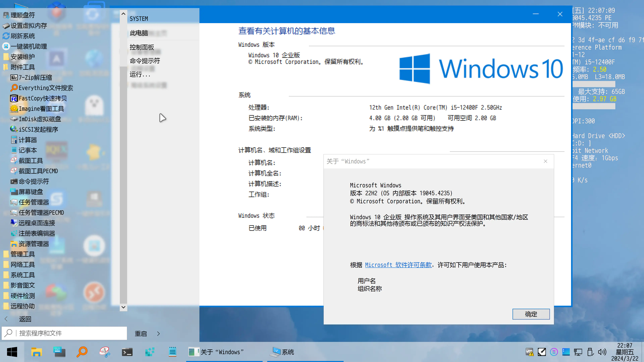The image size is (644, 362).
Task: Click 返回 to go back
Action: (25, 319)
